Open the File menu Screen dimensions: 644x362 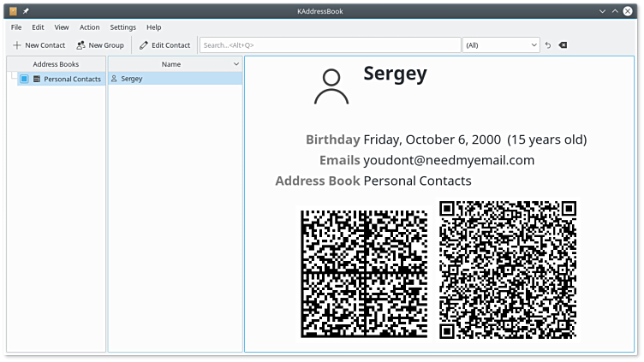(x=16, y=27)
